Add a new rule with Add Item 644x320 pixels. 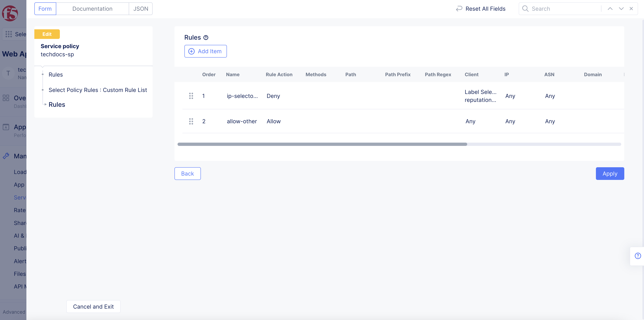(x=206, y=51)
